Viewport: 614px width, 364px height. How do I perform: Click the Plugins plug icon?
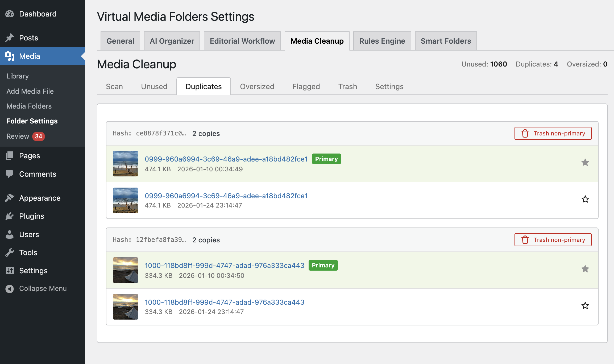click(10, 216)
